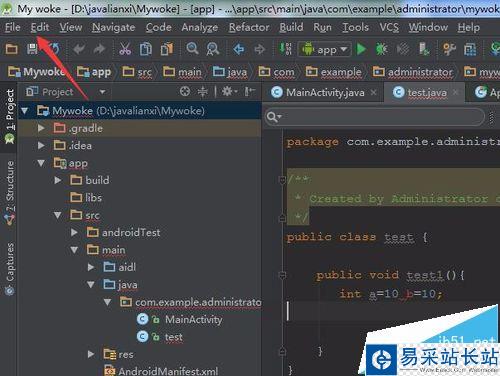Open the Build menu
Image resolution: width=500 pixels, height=376 pixels.
[x=291, y=27]
